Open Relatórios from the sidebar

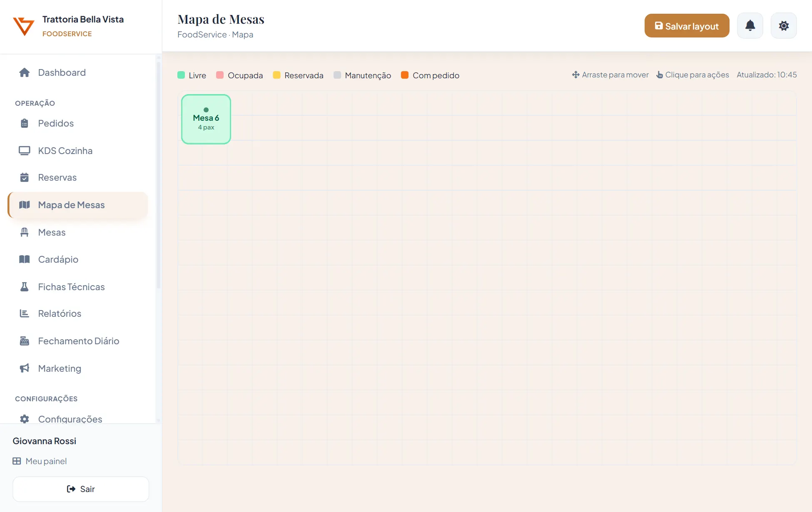pos(78,313)
